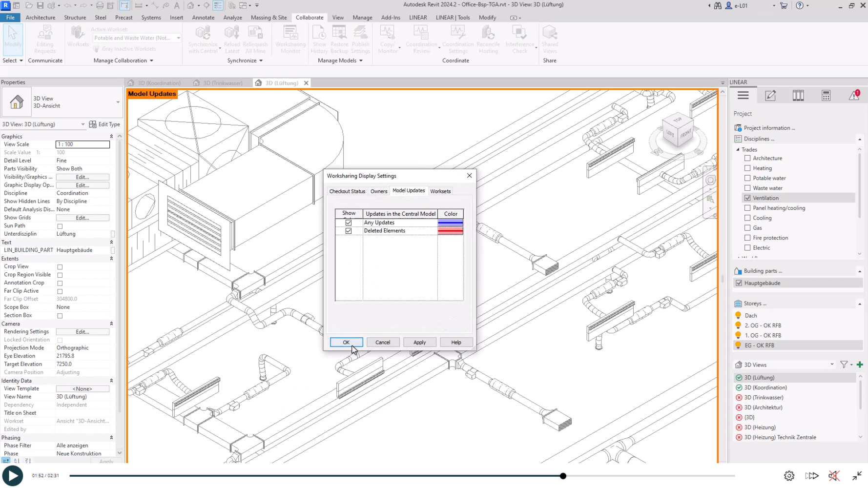Click the Apply button in dialog
The width and height of the screenshot is (868, 488).
(x=419, y=342)
